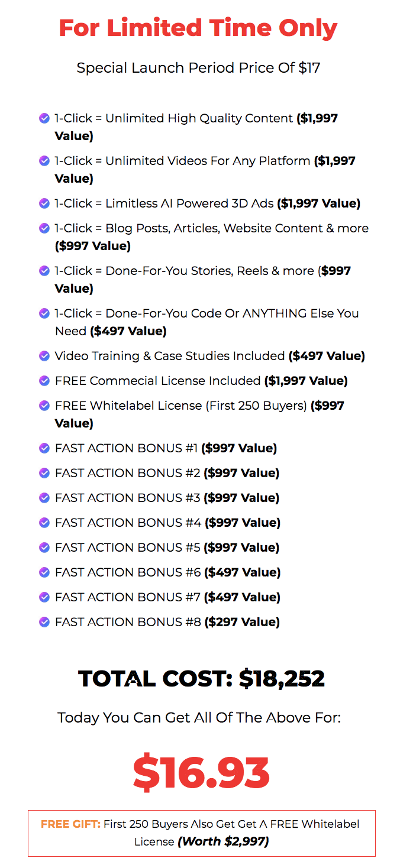This screenshot has height=868, width=400.
Task: Click the red $16.93 price text
Action: (201, 773)
